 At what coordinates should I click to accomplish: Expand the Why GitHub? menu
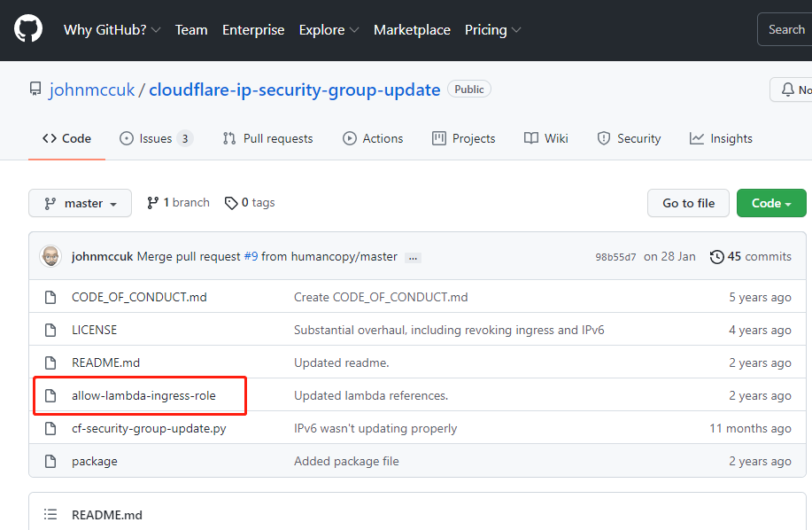coord(112,30)
